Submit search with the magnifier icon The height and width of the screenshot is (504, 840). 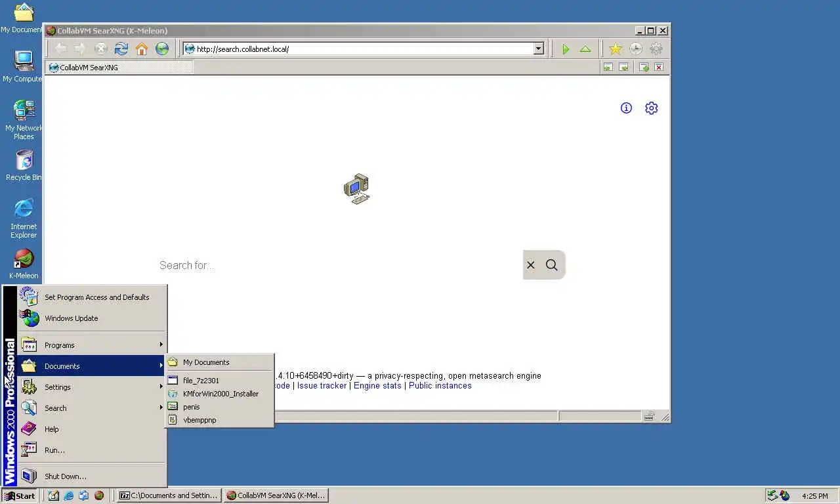(552, 265)
